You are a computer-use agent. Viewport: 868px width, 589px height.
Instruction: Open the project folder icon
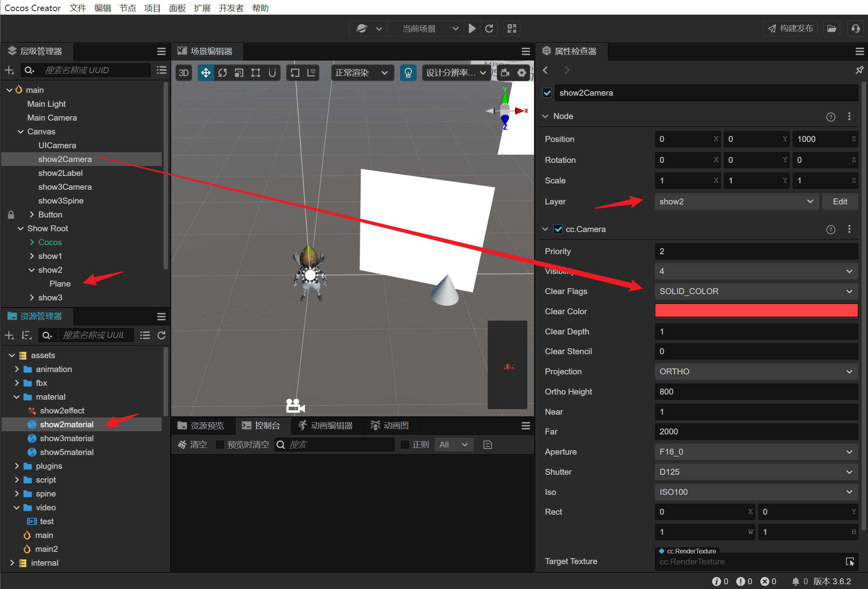click(x=832, y=28)
